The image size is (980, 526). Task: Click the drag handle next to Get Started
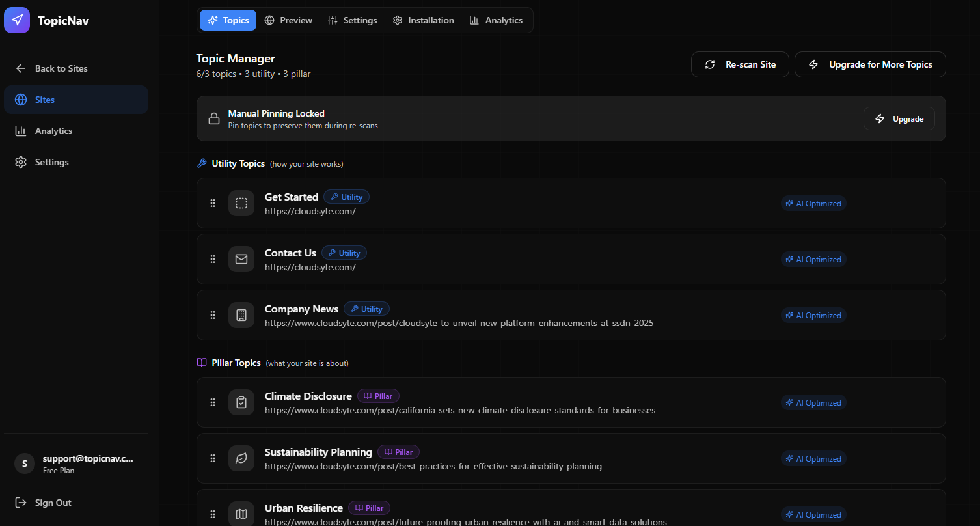click(x=212, y=202)
